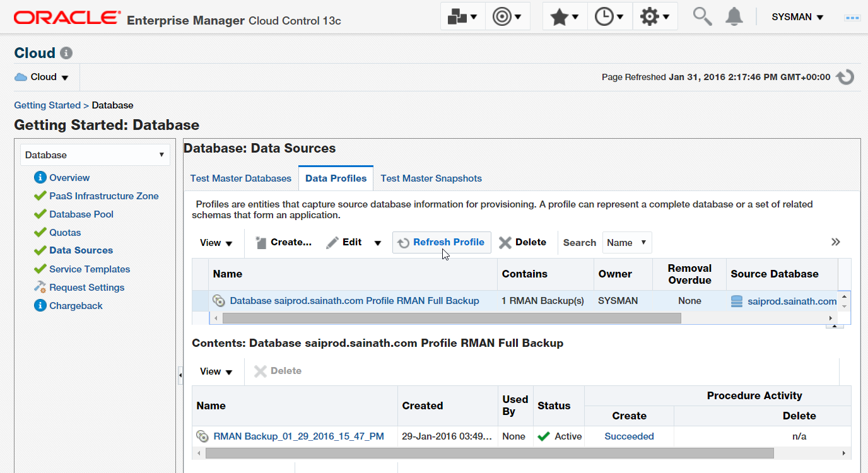Image resolution: width=868 pixels, height=473 pixels.
Task: Click the Chargeback info icon
Action: point(40,306)
